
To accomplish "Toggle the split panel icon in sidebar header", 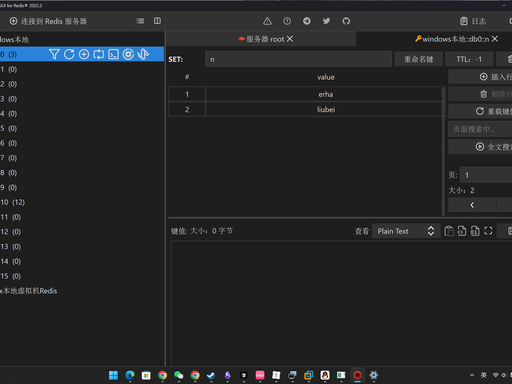I will point(157,21).
